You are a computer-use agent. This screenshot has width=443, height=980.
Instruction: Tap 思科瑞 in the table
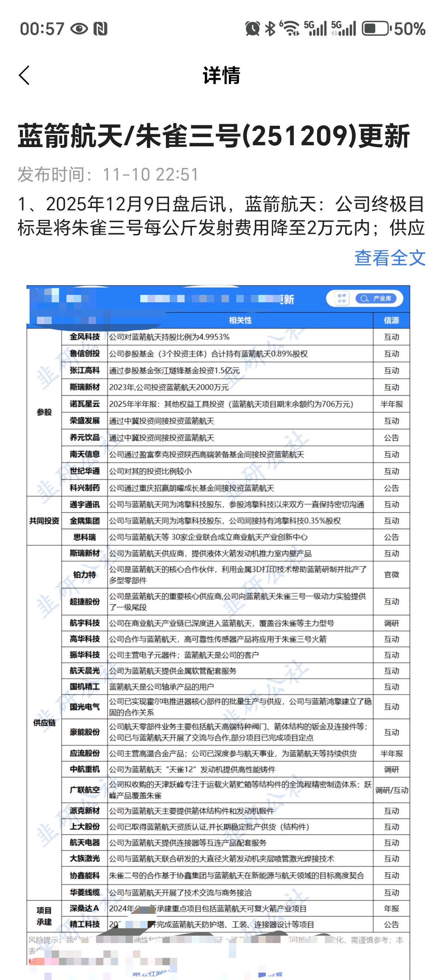click(85, 537)
